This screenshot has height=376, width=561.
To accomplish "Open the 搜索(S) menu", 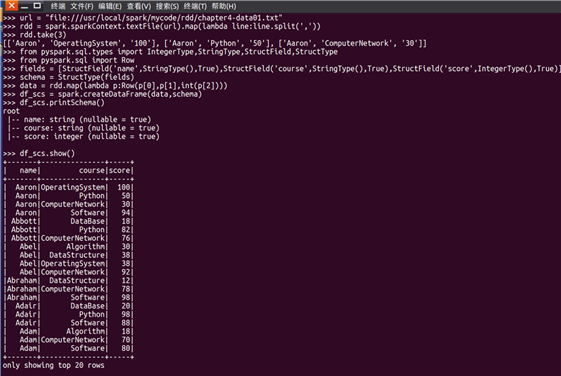I will 167,6.
